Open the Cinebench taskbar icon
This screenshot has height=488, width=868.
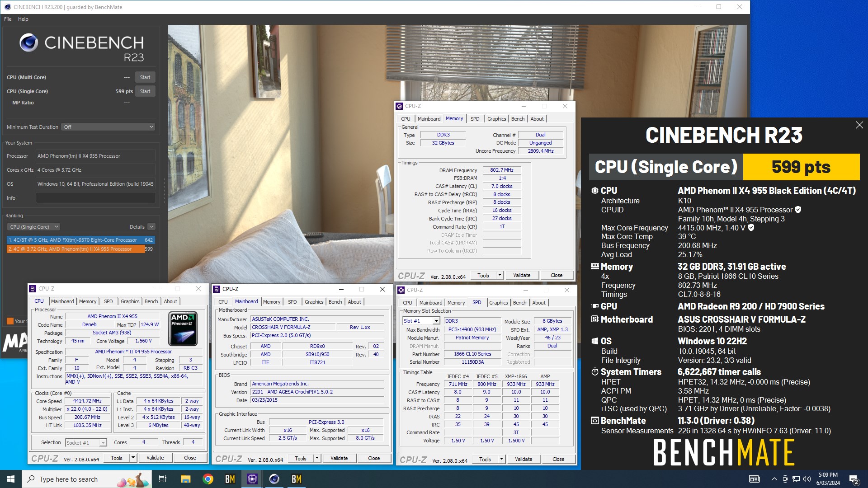pos(274,479)
